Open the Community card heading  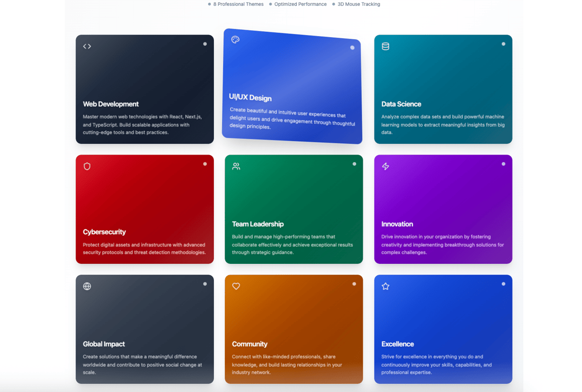point(250,344)
